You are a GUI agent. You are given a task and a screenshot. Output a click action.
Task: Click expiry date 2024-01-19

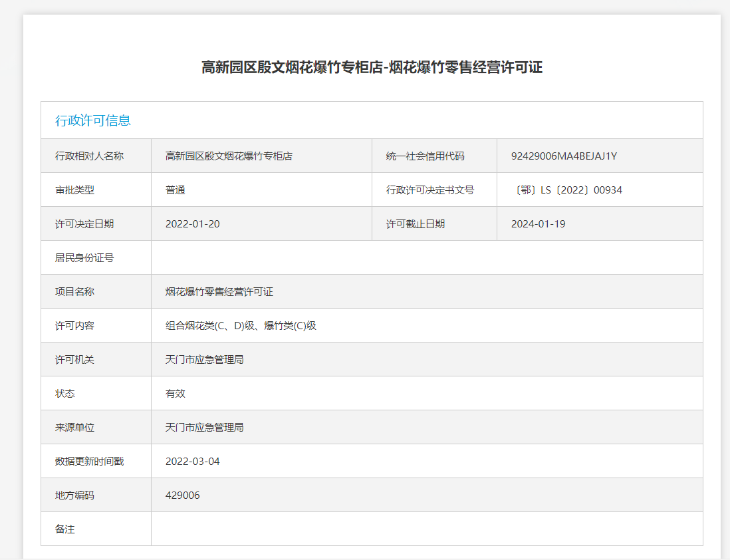pyautogui.click(x=538, y=224)
